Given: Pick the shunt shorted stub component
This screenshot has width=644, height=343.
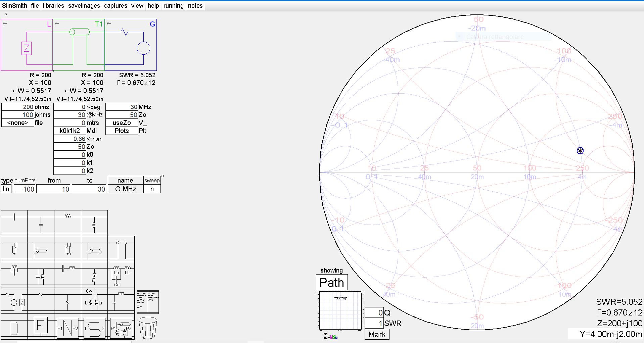Looking at the screenshot, I should click(x=94, y=248).
